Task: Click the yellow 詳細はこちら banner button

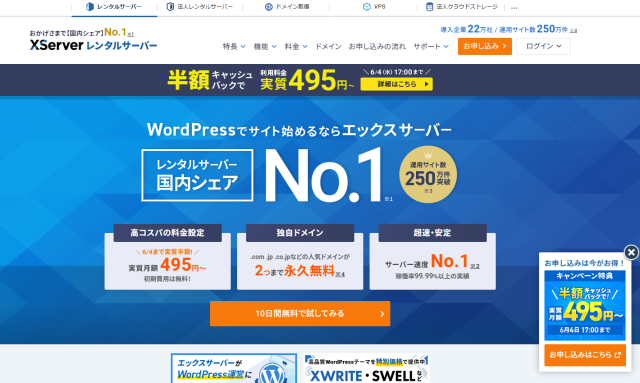Action: (396, 84)
